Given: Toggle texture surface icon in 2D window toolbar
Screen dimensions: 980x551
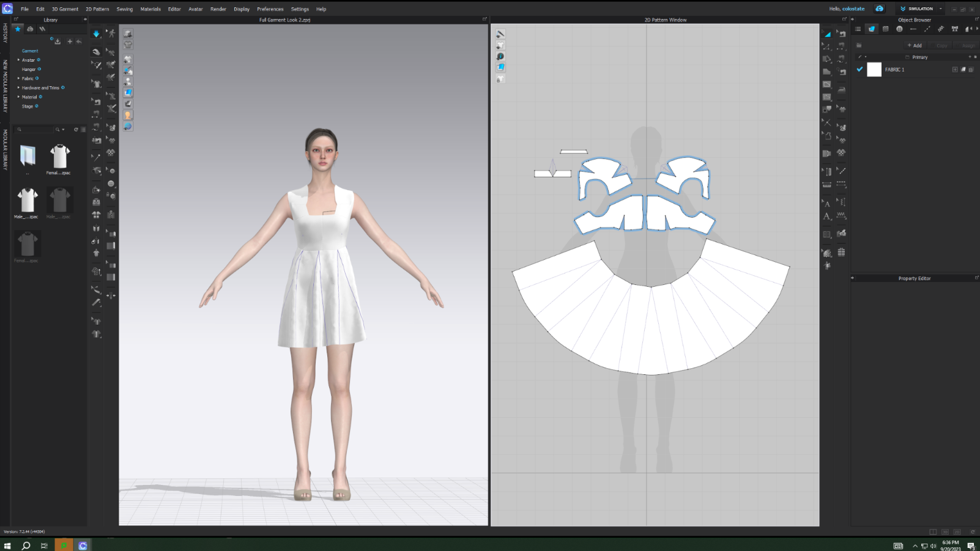Looking at the screenshot, I should pyautogui.click(x=500, y=67).
